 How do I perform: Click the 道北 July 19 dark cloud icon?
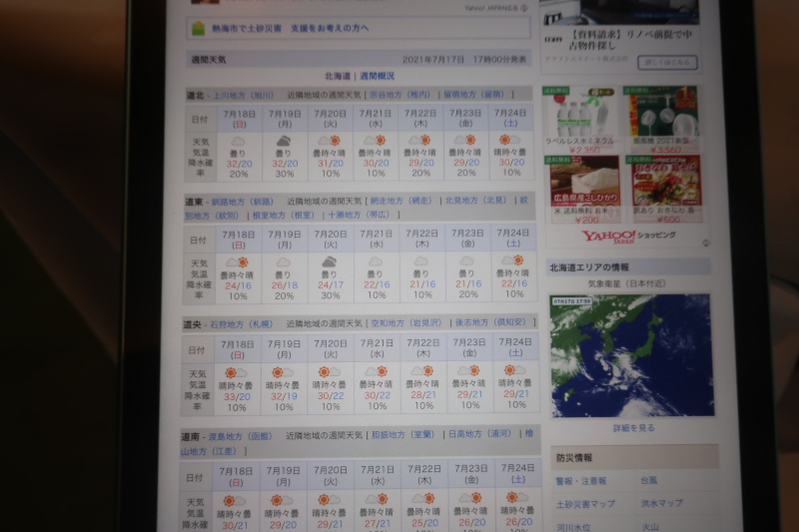[285, 144]
